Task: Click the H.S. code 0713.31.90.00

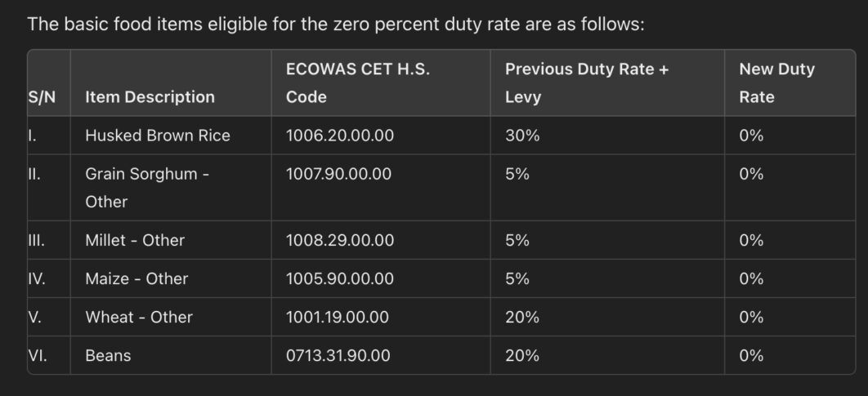Action: coord(338,355)
